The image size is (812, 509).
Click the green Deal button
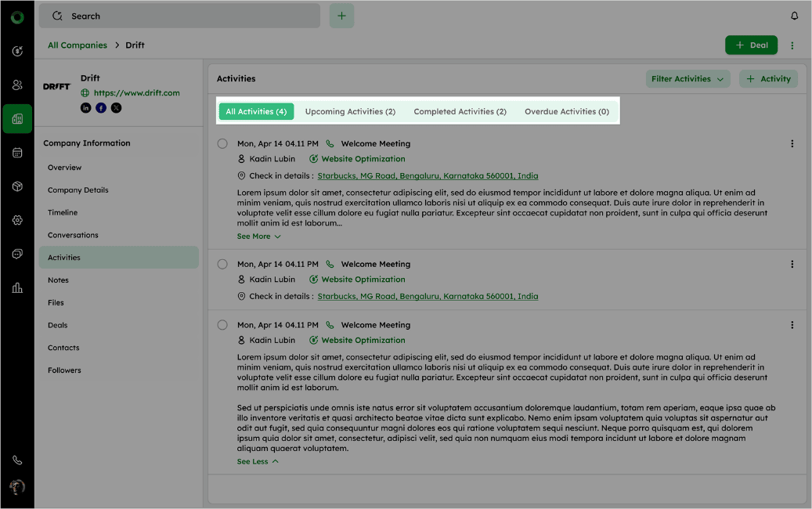point(751,45)
